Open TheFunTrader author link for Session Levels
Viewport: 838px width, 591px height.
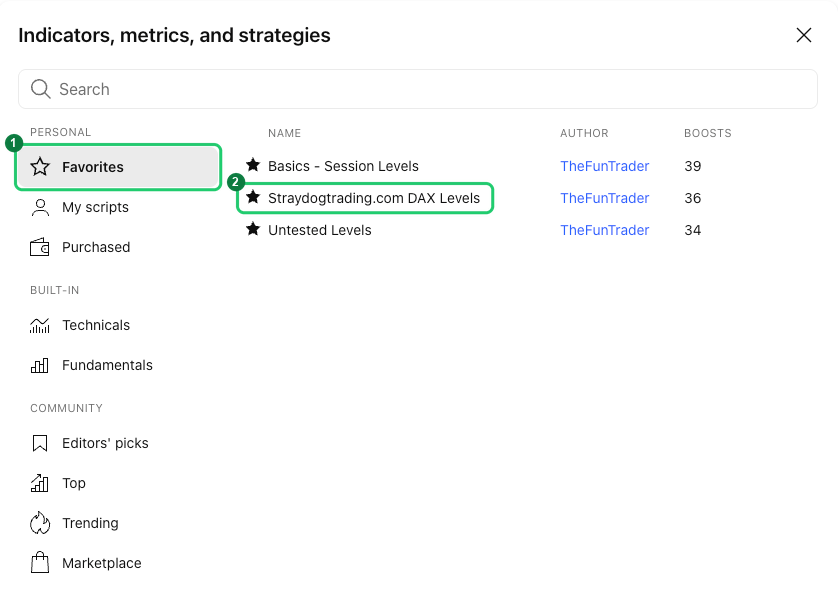click(x=604, y=166)
